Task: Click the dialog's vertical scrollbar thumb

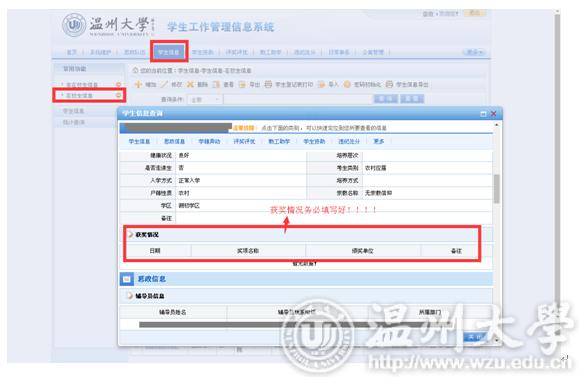Action: [x=497, y=188]
